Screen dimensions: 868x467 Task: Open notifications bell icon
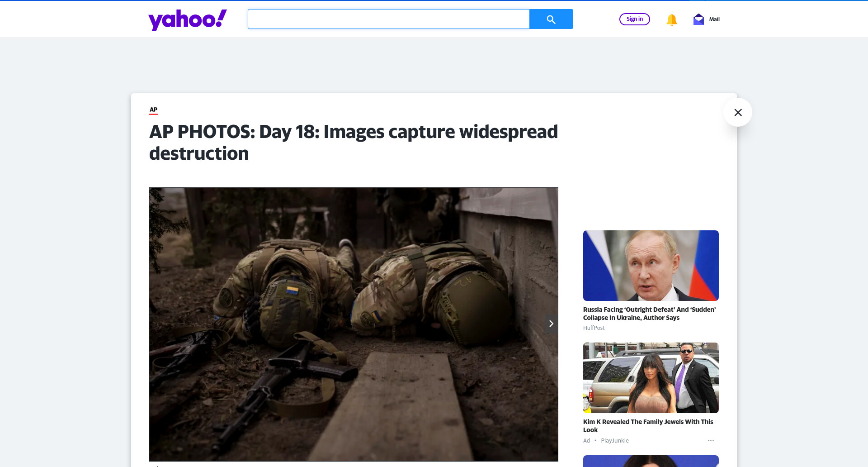(671, 19)
